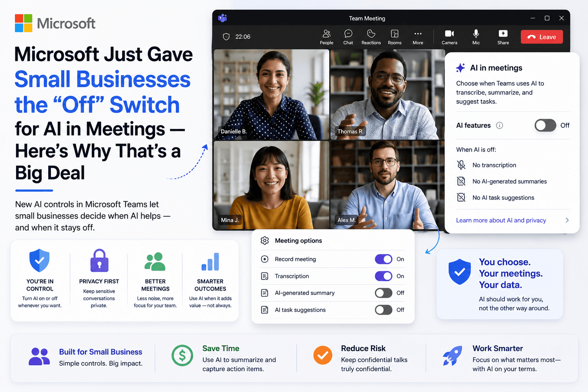Image resolution: width=588 pixels, height=392 pixels.
Task: Share your screen content
Action: point(503,37)
